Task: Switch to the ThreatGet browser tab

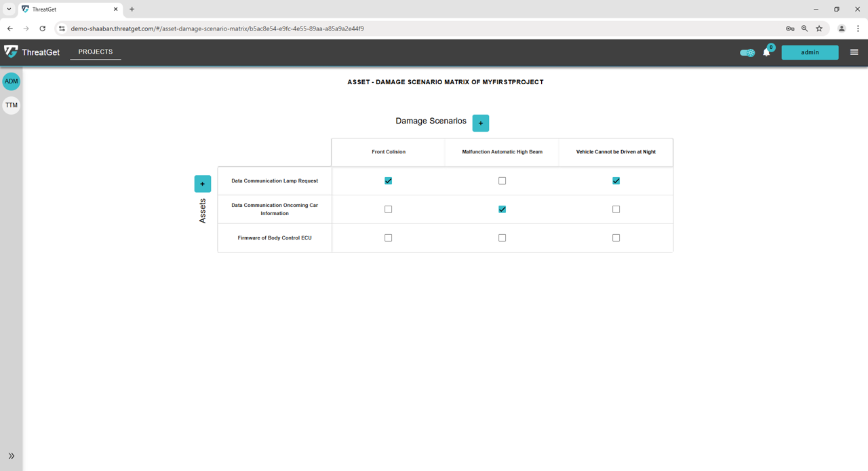Action: coord(68,10)
